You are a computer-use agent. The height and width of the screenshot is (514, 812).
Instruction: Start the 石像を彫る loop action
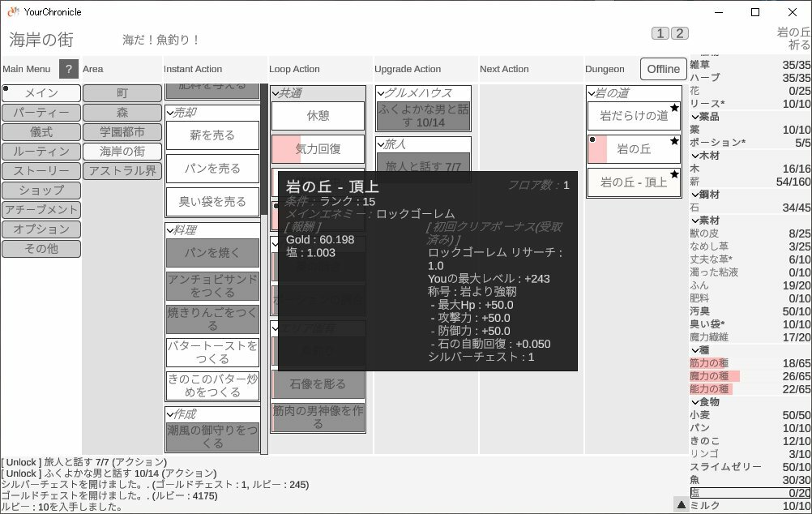(318, 384)
